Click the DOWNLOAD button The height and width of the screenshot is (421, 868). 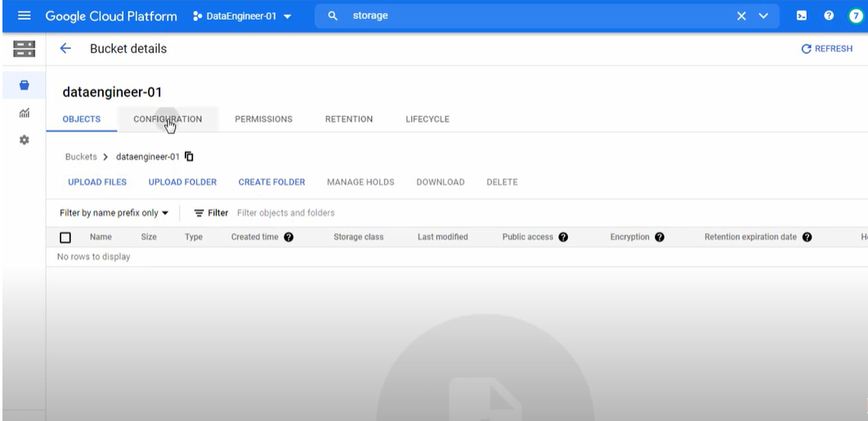click(x=441, y=182)
